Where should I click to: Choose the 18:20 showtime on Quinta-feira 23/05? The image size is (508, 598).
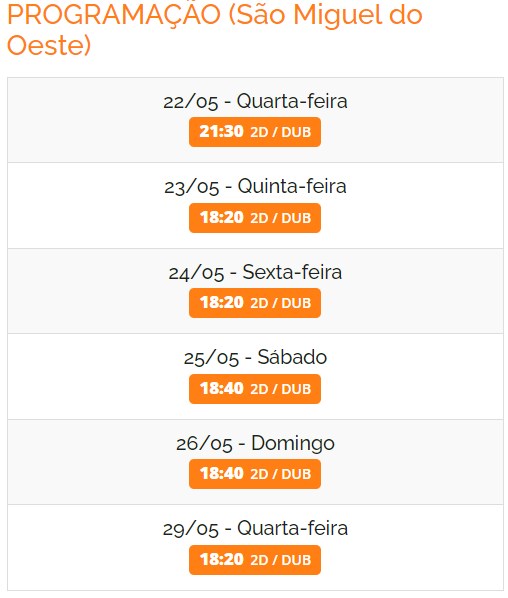pos(255,218)
